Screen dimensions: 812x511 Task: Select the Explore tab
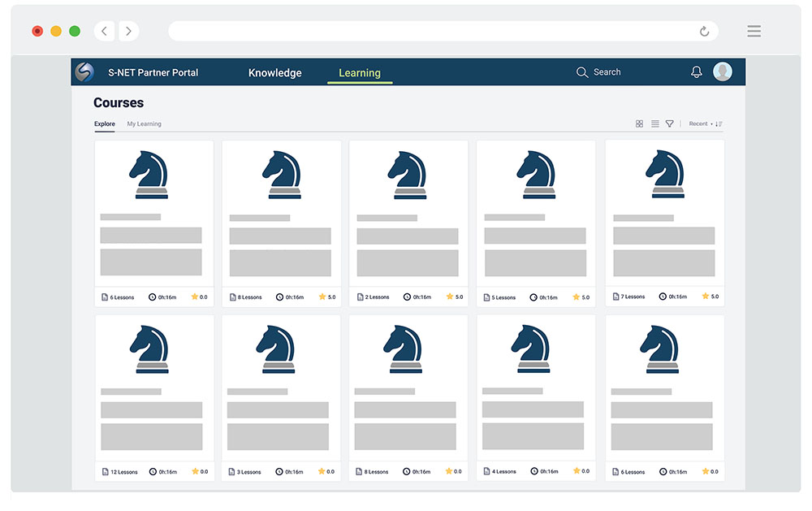pos(105,123)
